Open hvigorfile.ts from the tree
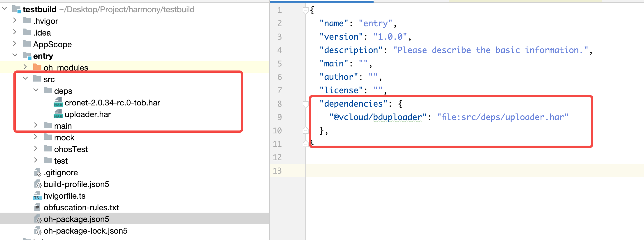This screenshot has height=240, width=644. 64,196
